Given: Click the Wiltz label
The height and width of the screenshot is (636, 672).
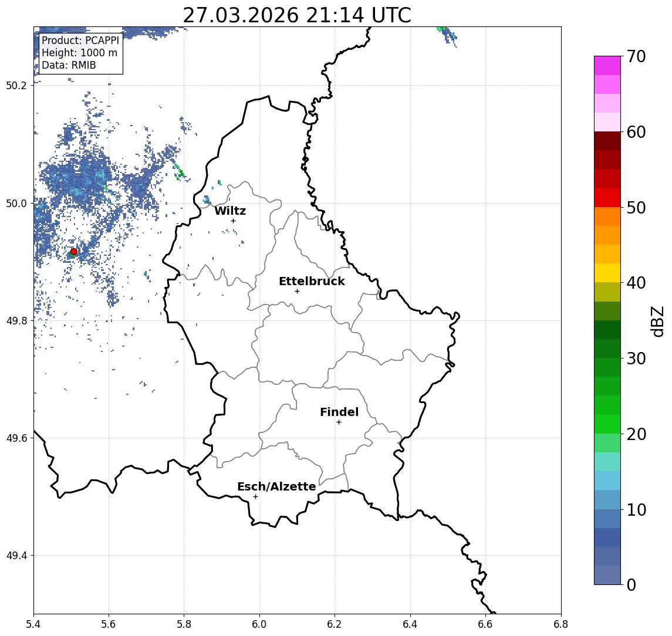Looking at the screenshot, I should (230, 211).
